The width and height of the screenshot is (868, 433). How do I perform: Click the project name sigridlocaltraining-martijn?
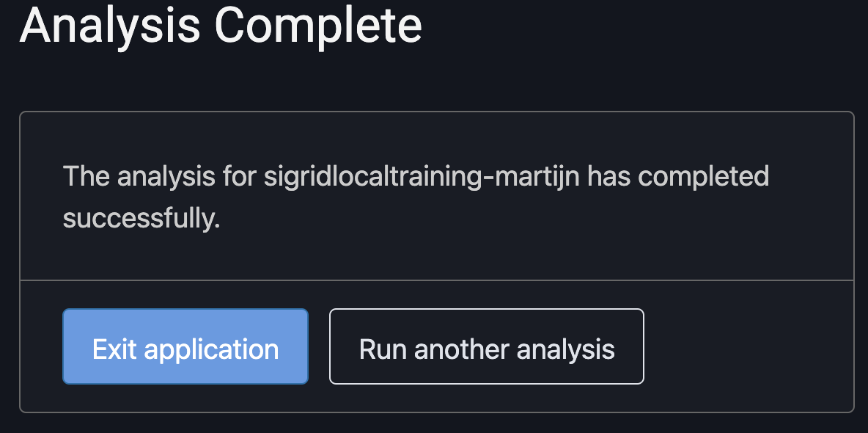(x=422, y=177)
